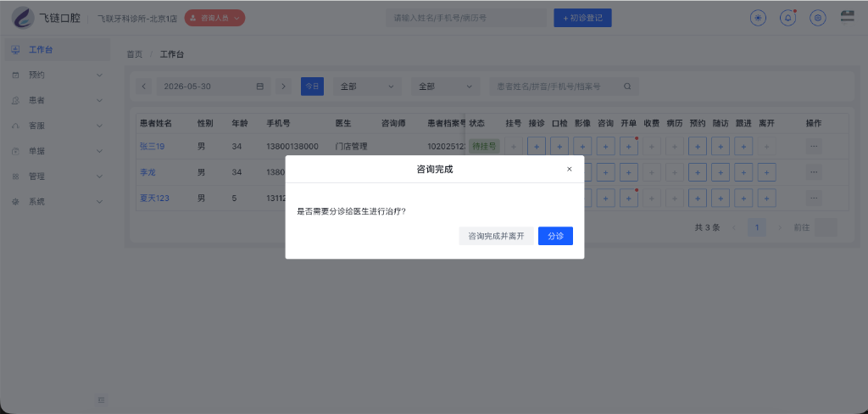Focus the 请输入姓名/手机号/病历号 search box
Screen dimensions: 868x414
(466, 18)
